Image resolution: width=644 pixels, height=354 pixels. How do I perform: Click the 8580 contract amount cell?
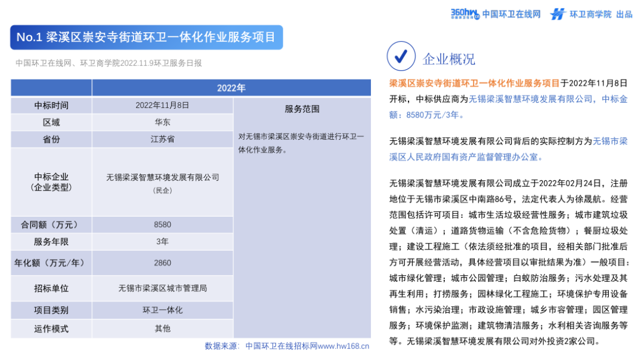pyautogui.click(x=162, y=225)
